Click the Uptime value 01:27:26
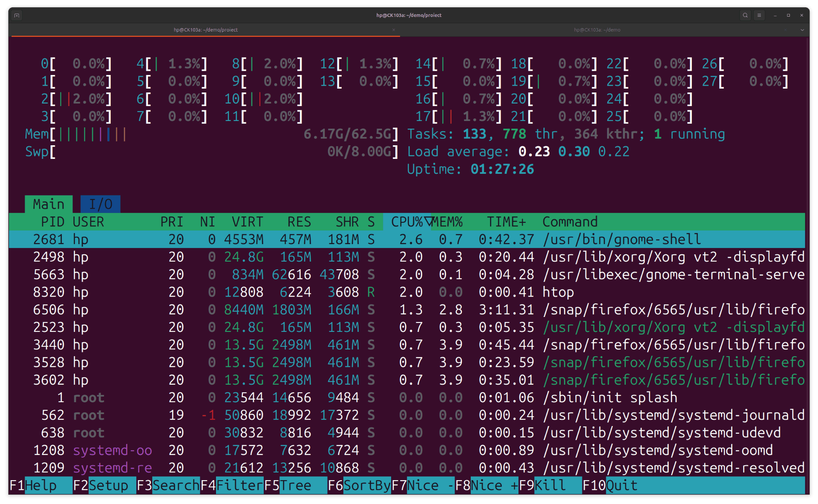This screenshot has height=504, width=818. click(502, 170)
